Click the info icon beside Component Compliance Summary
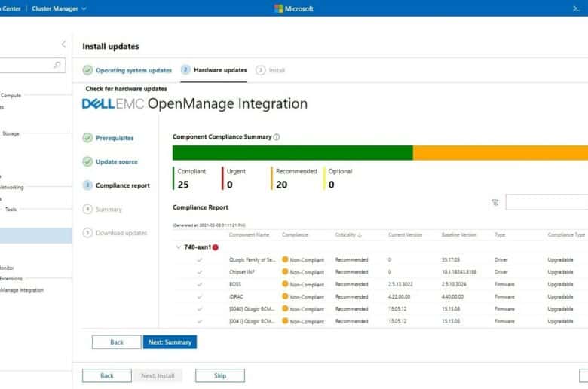 pyautogui.click(x=277, y=137)
